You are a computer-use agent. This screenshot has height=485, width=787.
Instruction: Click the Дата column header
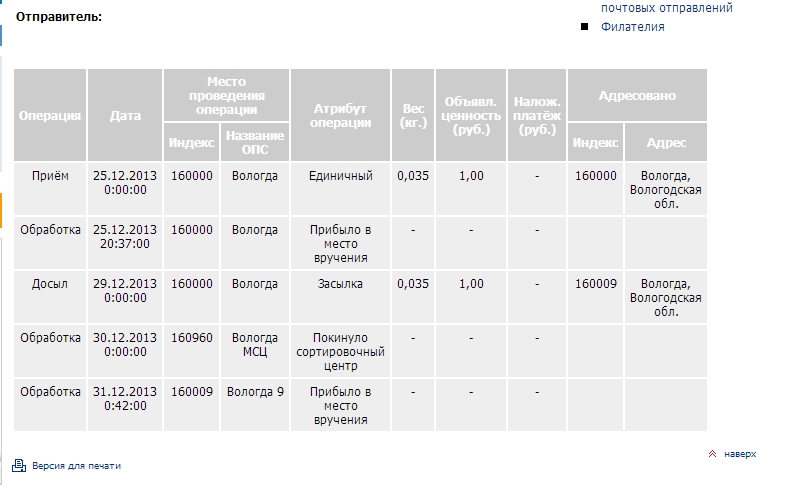125,115
